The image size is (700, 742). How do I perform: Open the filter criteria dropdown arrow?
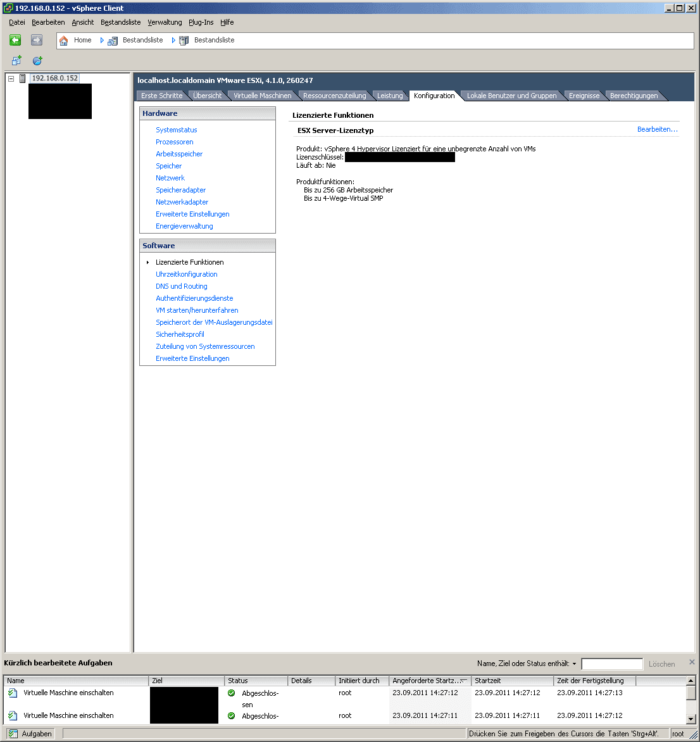(x=574, y=664)
